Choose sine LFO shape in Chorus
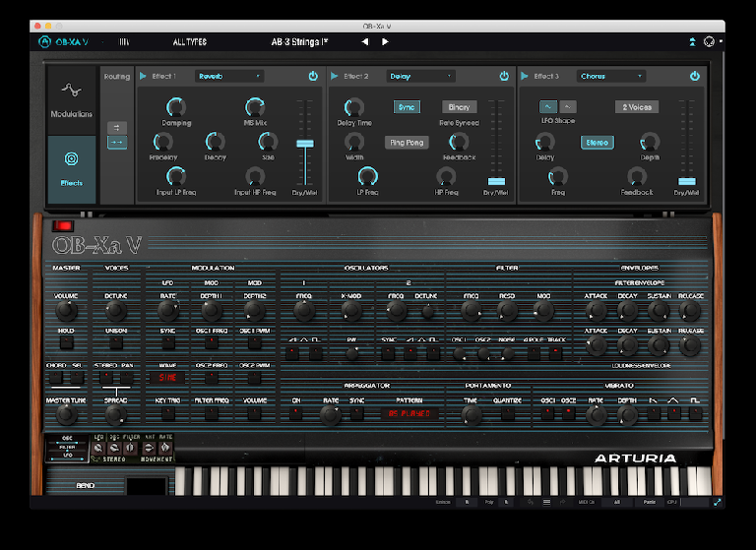The width and height of the screenshot is (756, 550). [547, 107]
